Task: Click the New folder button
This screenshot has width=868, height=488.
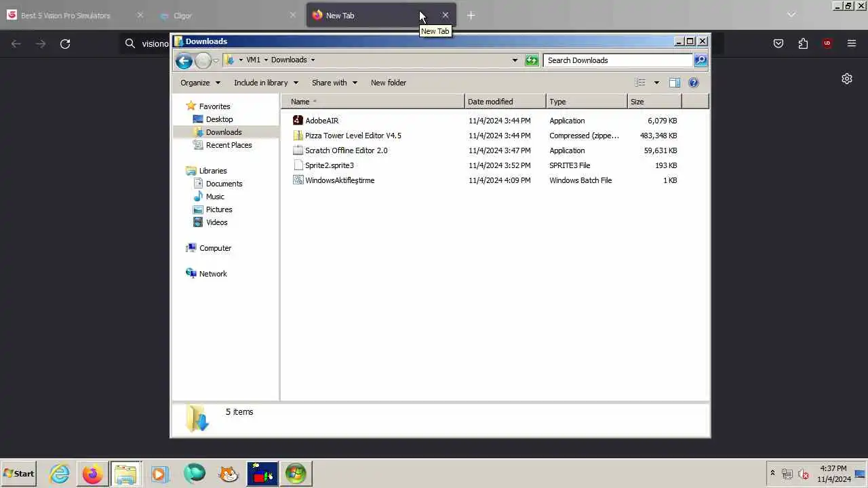Action: click(389, 83)
